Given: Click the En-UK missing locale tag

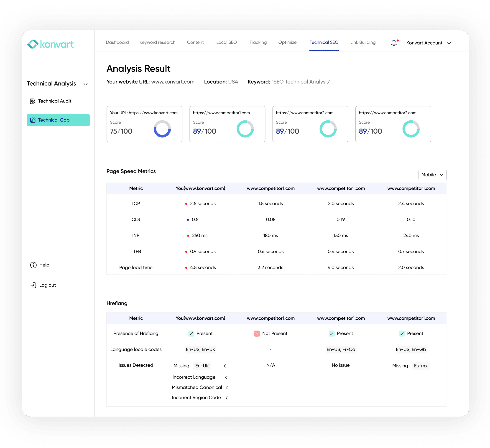Looking at the screenshot, I should tap(202, 366).
